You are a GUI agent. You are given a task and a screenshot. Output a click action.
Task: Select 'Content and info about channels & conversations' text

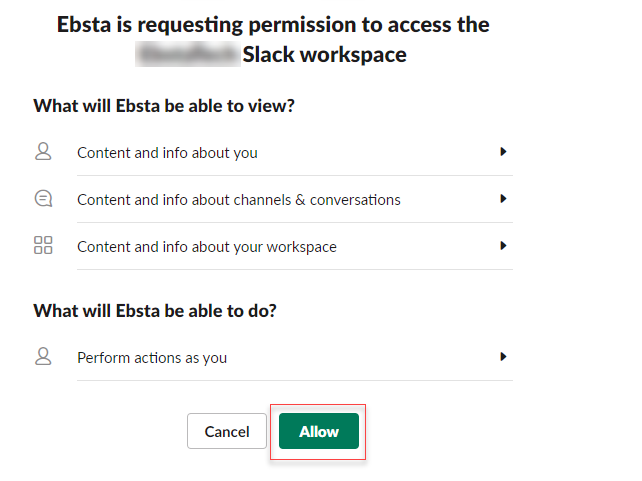239,200
